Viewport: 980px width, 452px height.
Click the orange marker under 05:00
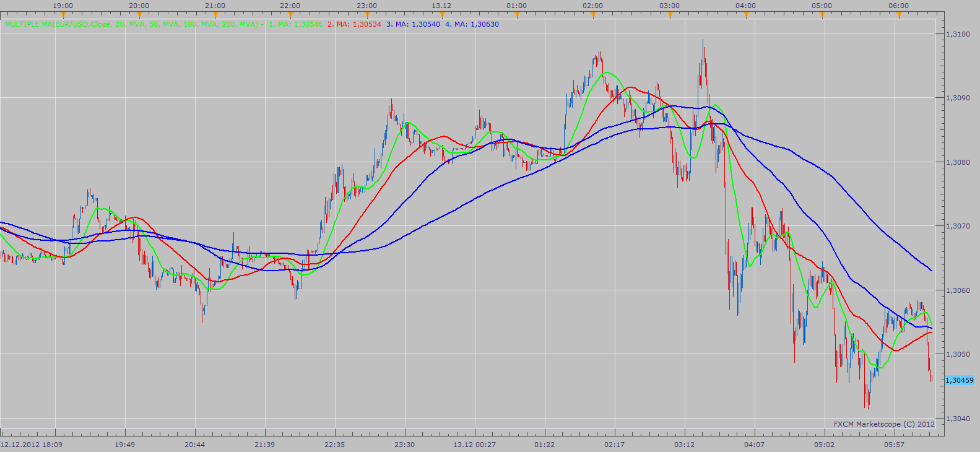tap(822, 15)
